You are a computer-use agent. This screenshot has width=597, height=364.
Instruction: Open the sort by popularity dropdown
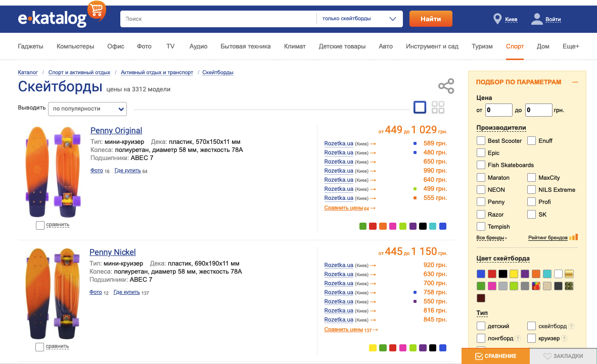pos(87,109)
